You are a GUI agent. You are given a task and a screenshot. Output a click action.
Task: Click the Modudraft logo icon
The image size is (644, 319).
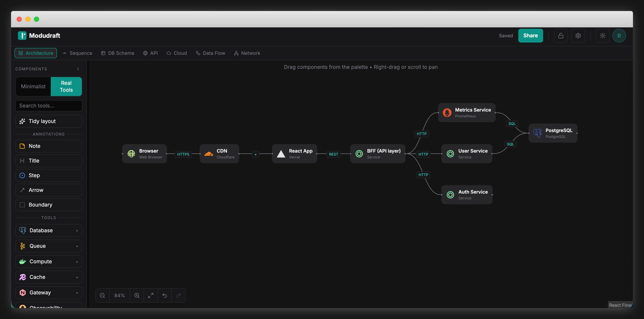pyautogui.click(x=22, y=35)
